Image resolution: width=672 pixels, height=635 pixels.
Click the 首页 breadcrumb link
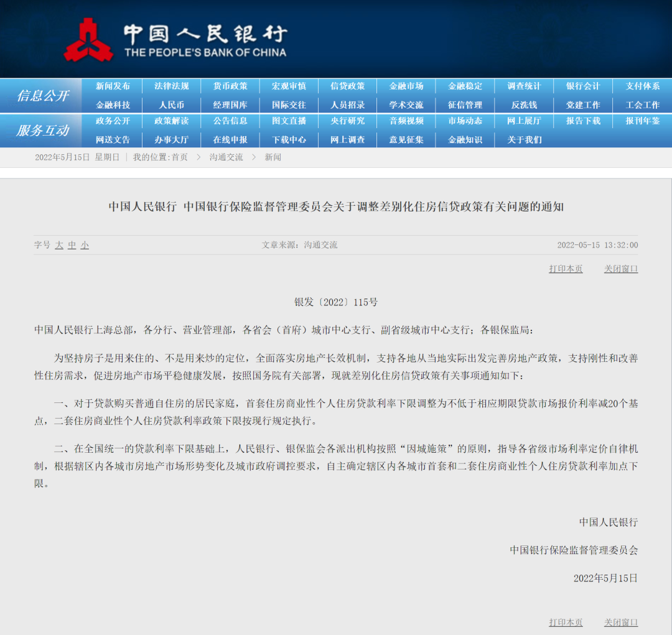pos(180,157)
